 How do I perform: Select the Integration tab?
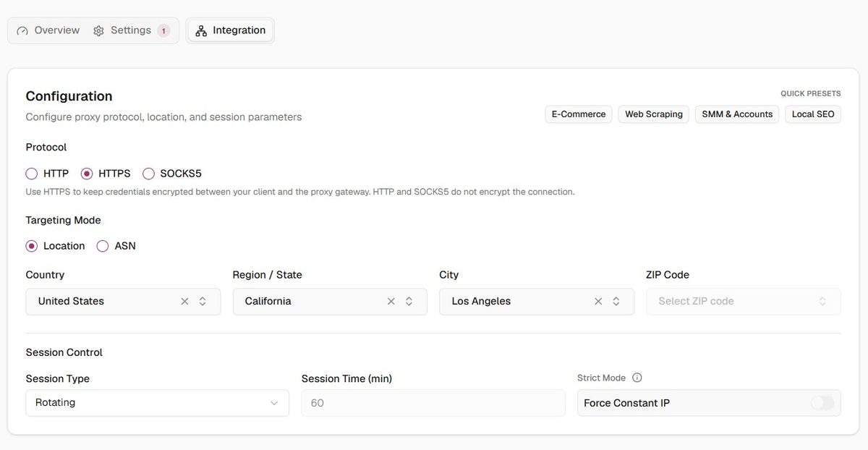(x=230, y=30)
